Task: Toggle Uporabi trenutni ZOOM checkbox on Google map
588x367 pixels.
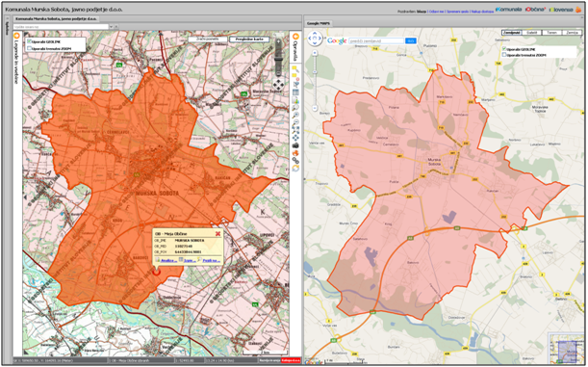Action: [504, 55]
